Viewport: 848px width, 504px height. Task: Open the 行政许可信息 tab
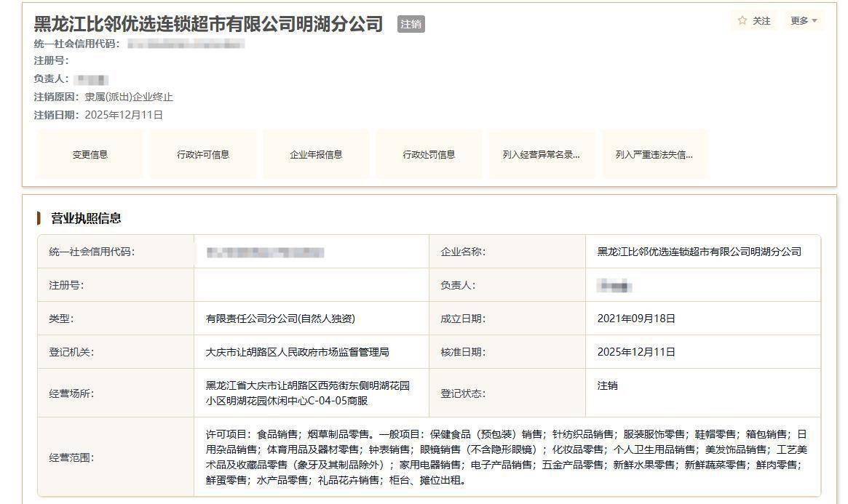203,154
